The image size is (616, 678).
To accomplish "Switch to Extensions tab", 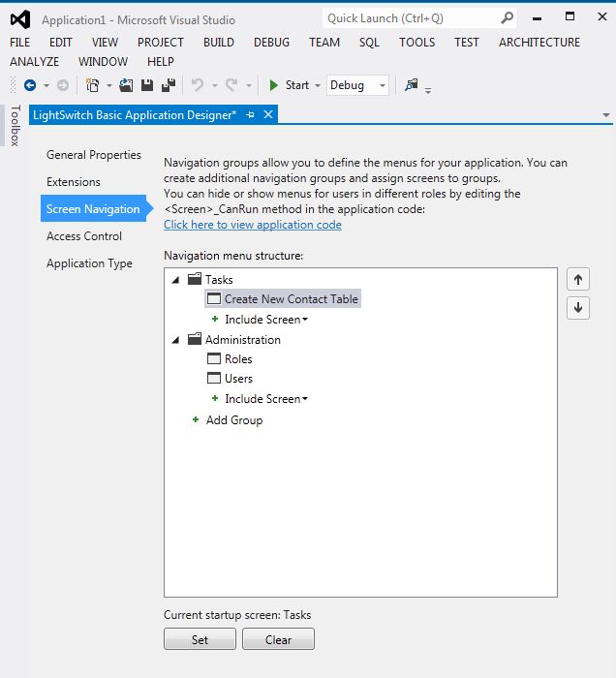I will pyautogui.click(x=74, y=182).
